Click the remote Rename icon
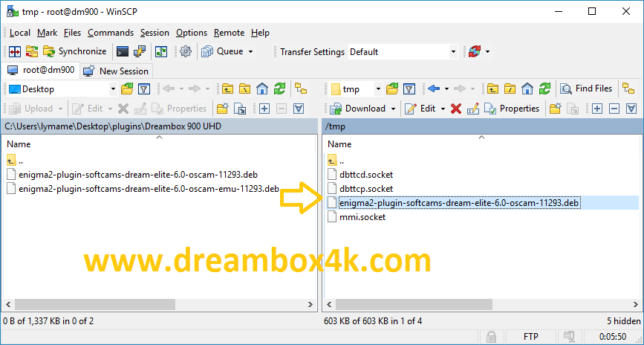Screen dimensions: 644x345 473,109
